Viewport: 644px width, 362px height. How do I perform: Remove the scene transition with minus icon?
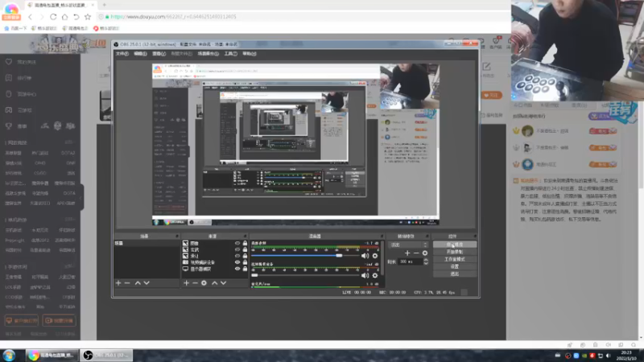pos(416,253)
